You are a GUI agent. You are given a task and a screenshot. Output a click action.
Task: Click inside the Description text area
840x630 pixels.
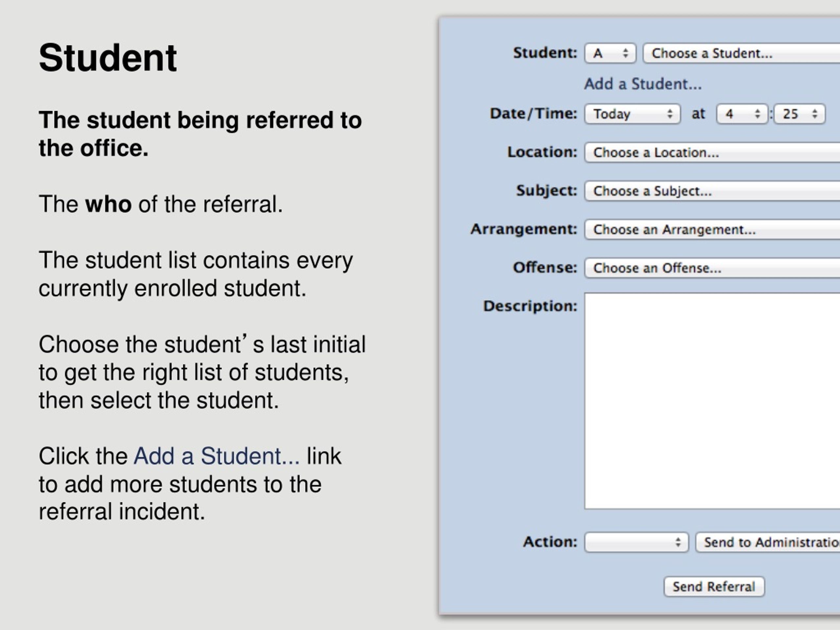(712, 401)
